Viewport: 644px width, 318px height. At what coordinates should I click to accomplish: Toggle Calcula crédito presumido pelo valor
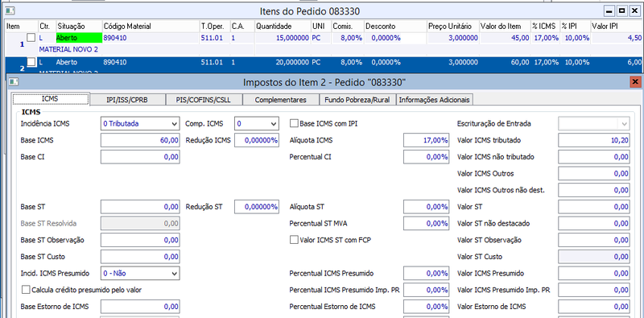coord(26,290)
